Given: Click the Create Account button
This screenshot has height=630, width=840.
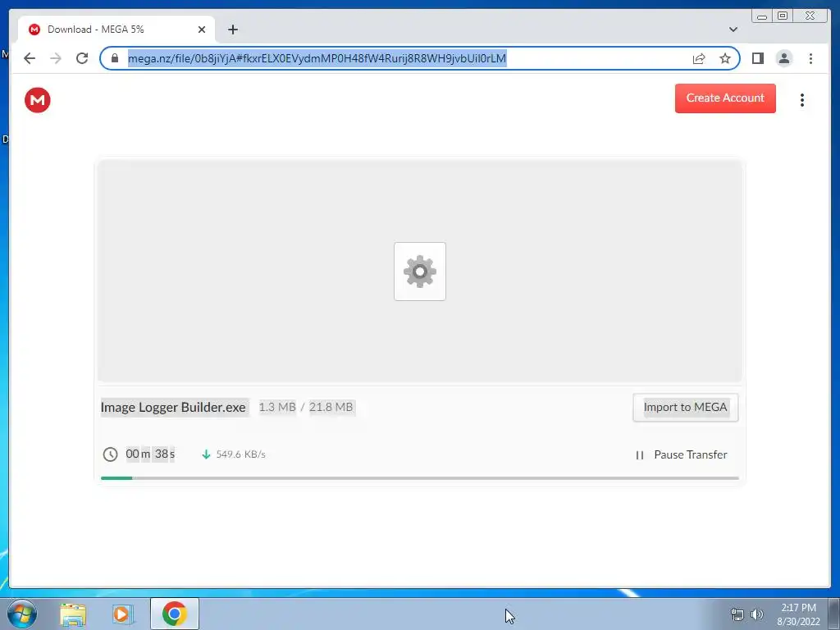Looking at the screenshot, I should point(725,98).
